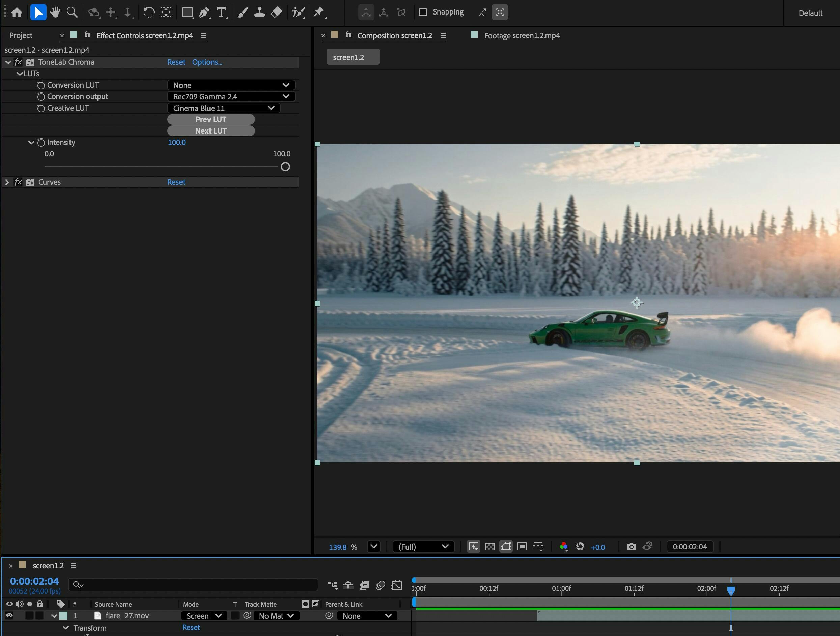Select the Eraser tool

(x=277, y=12)
